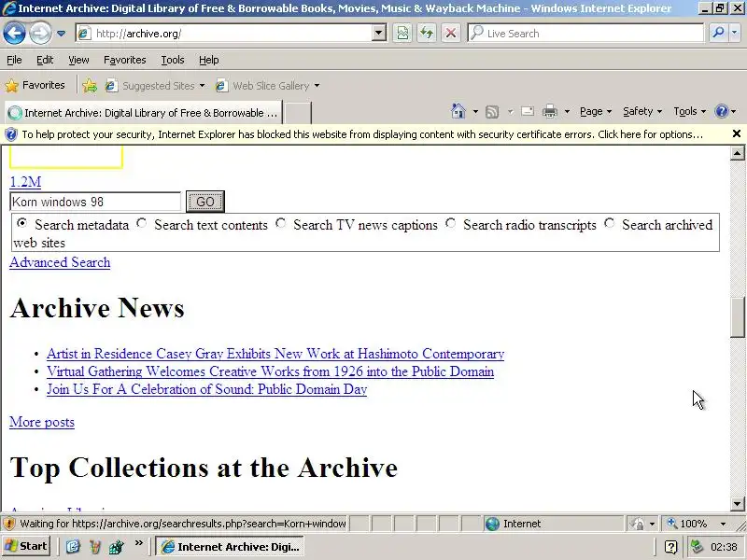Click the security warning shield status icon

8,524
